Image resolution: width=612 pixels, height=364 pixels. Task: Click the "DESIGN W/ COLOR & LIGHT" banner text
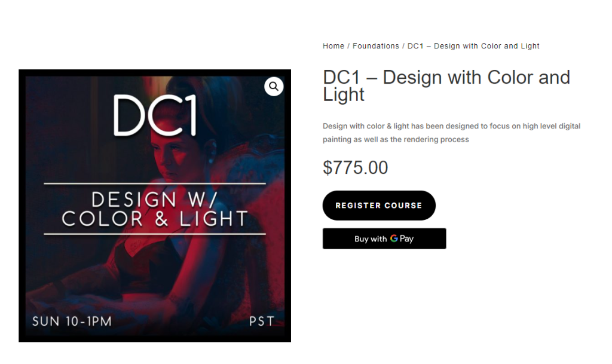tap(153, 209)
